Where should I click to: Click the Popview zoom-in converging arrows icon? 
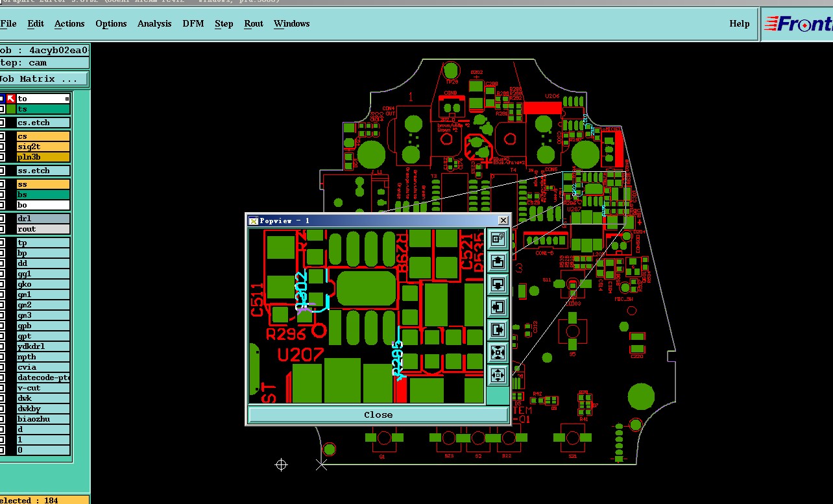(x=498, y=352)
